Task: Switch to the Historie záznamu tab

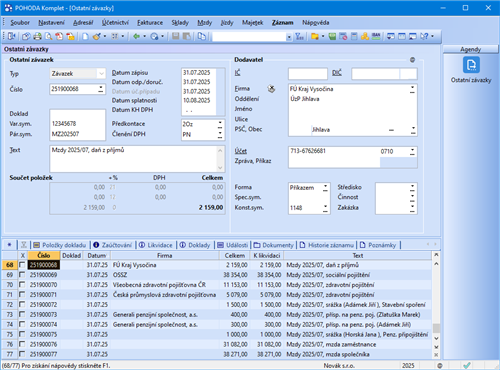Action: pos(327,245)
